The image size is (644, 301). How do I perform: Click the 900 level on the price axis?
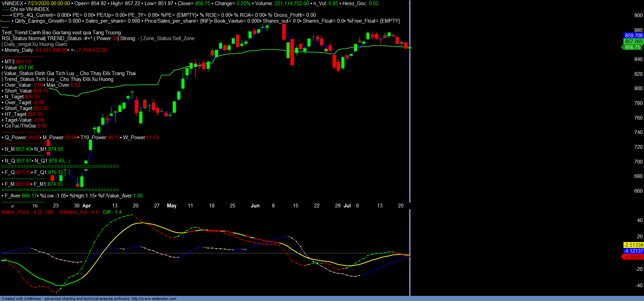(x=638, y=15)
